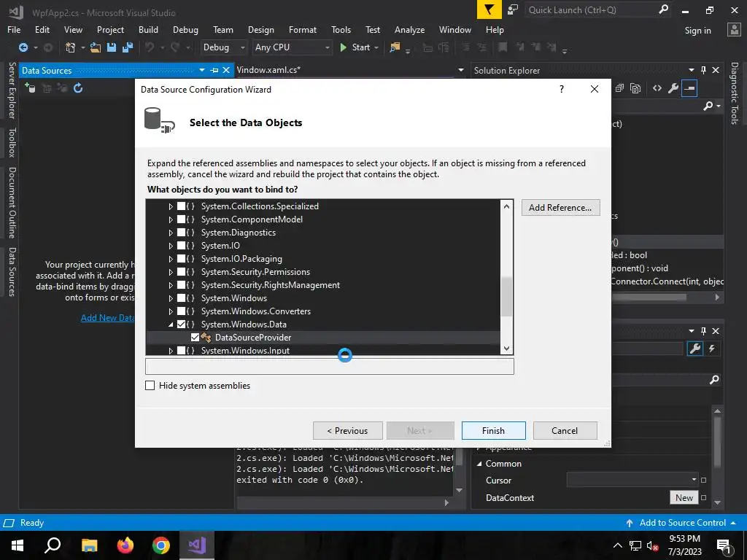Click the Quick Launch search magnifier icon

coord(663,9)
